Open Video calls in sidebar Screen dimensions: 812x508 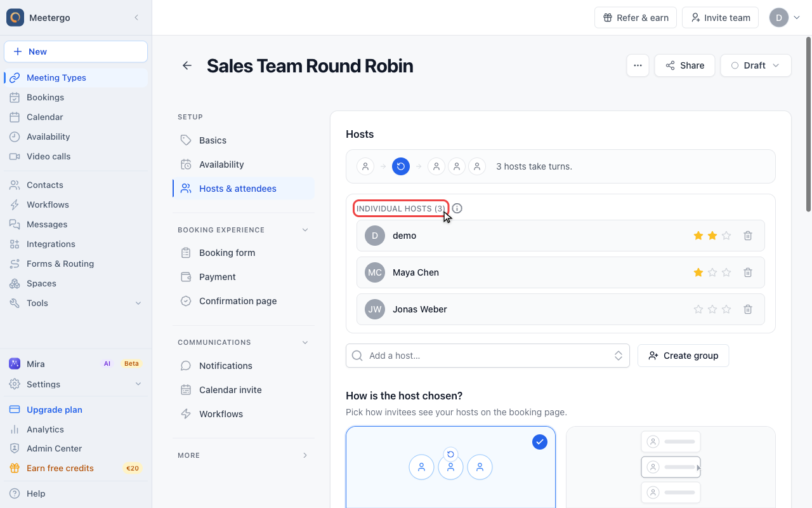tap(75, 156)
